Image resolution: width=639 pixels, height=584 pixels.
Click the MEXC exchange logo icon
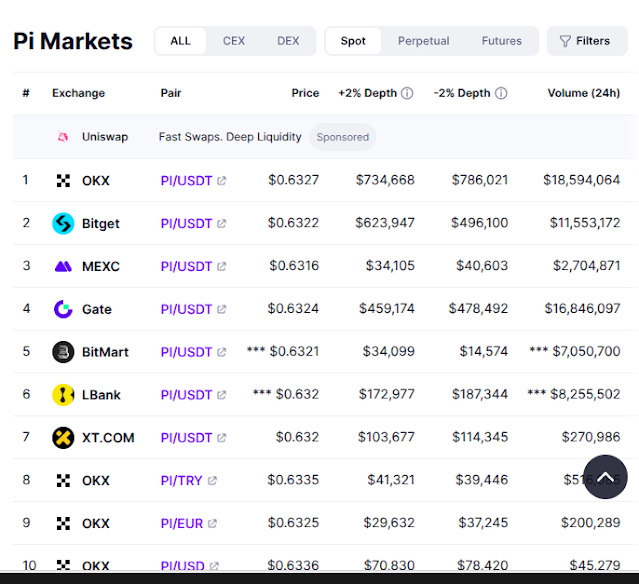click(63, 267)
